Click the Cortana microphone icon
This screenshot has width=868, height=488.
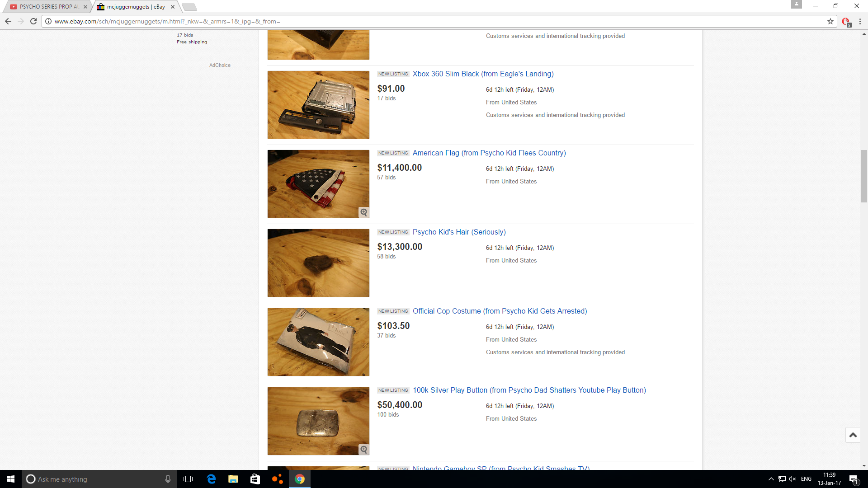tap(168, 479)
